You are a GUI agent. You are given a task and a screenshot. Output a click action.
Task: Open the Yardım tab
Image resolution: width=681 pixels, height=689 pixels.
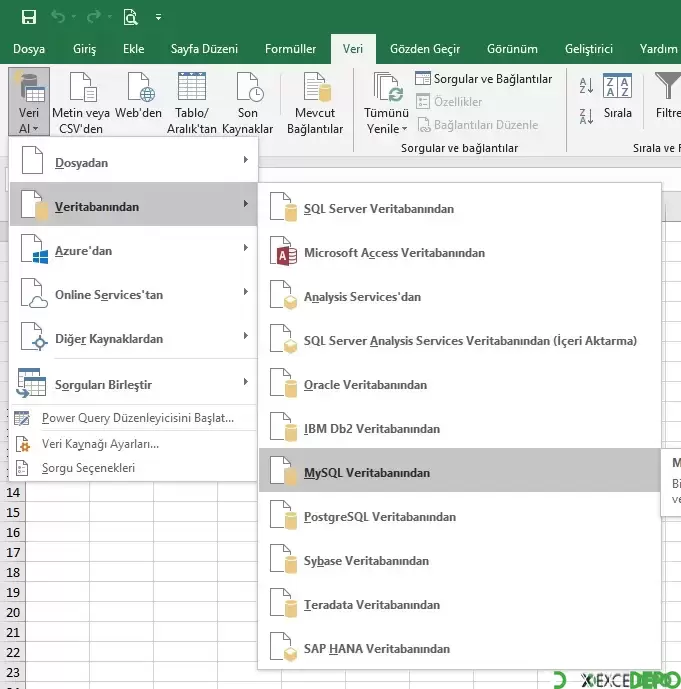point(658,49)
